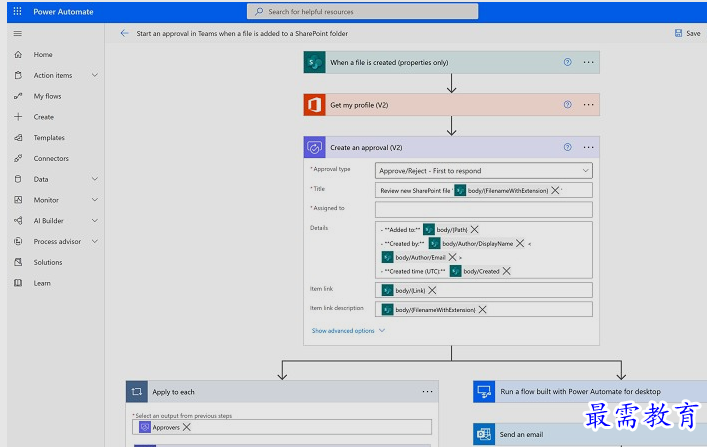Open Learn in the sidebar
The width and height of the screenshot is (707, 447).
pos(42,283)
